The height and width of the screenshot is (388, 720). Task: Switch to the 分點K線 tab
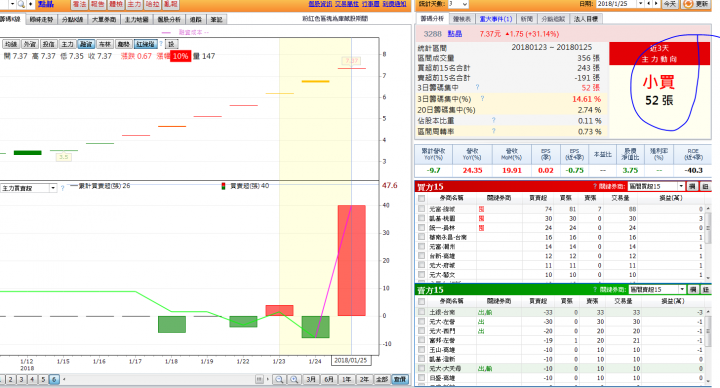tap(73, 20)
